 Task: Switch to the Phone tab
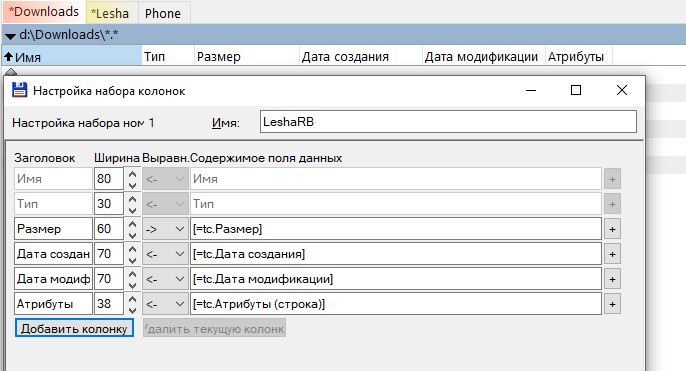163,13
